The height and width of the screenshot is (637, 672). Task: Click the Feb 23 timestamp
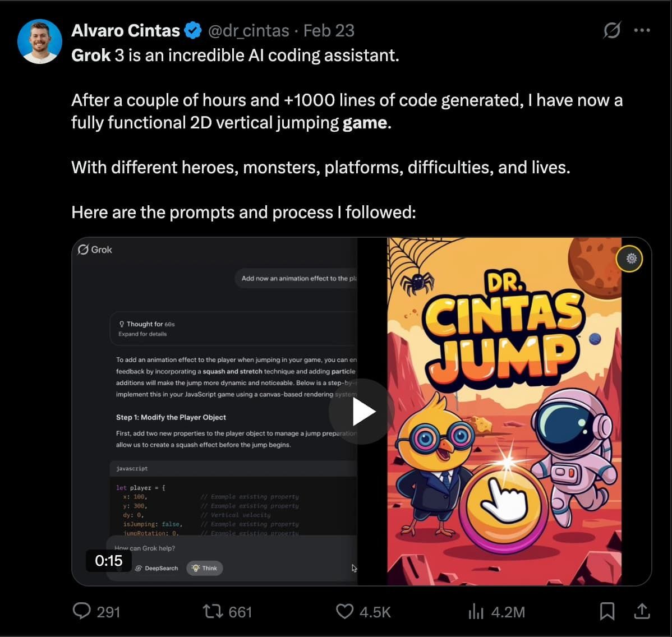(x=329, y=30)
